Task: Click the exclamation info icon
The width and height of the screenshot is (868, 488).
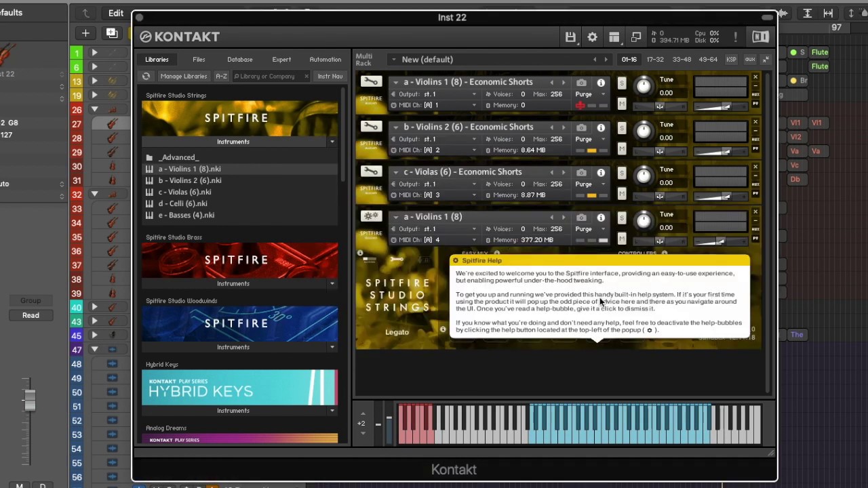Action: pyautogui.click(x=735, y=37)
